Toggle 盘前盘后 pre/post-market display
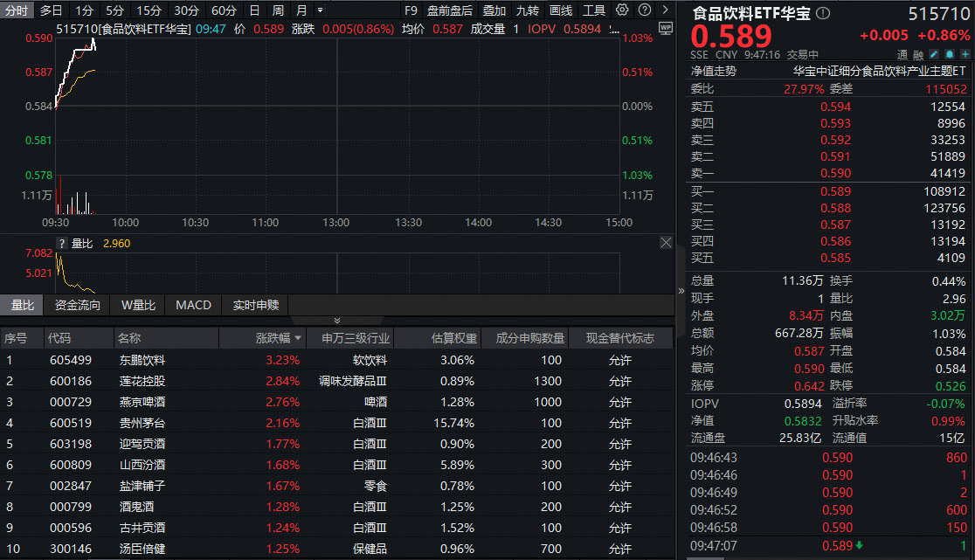This screenshot has width=975, height=560. tap(450, 10)
